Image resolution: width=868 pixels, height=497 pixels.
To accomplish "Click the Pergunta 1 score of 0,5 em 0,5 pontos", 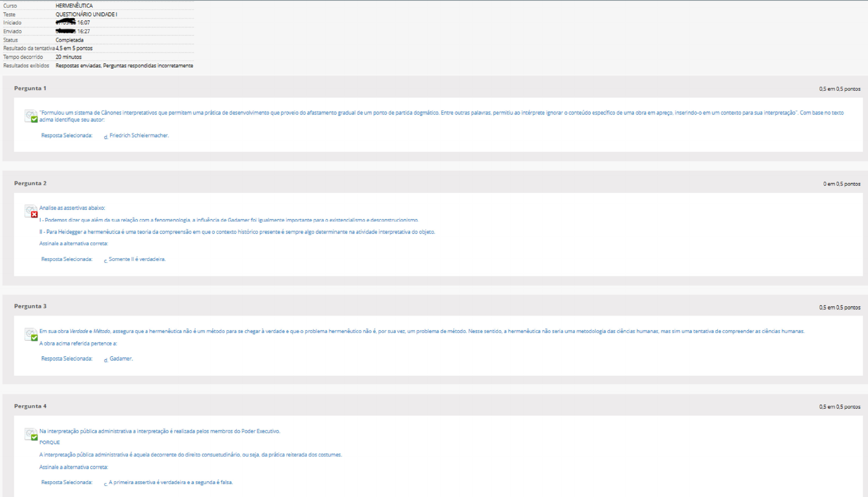I will pyautogui.click(x=839, y=89).
